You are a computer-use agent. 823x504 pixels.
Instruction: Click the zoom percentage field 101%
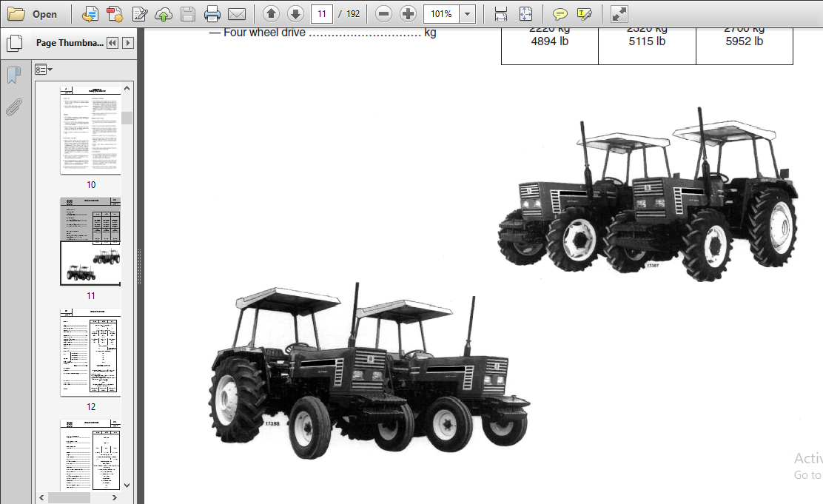pyautogui.click(x=441, y=13)
